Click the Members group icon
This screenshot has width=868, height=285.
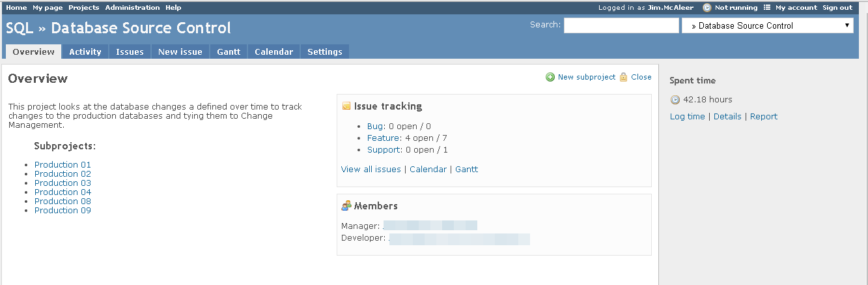346,205
